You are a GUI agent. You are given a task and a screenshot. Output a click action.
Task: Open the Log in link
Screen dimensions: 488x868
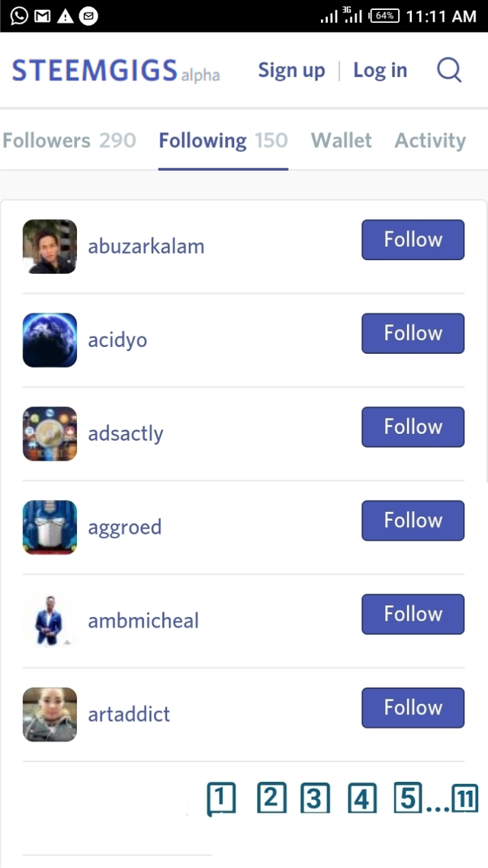pos(380,70)
